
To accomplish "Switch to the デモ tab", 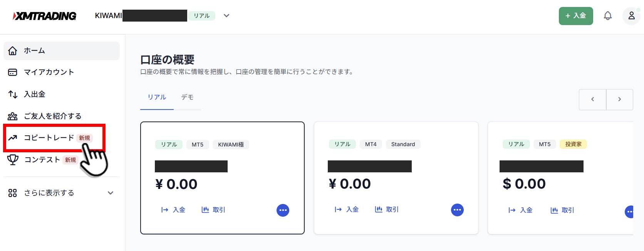I will coord(187,97).
